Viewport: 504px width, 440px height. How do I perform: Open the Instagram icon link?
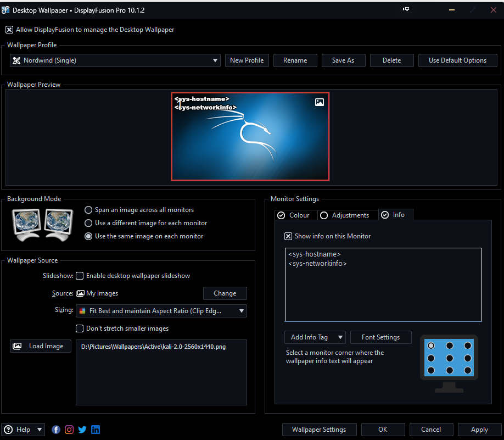click(x=69, y=430)
